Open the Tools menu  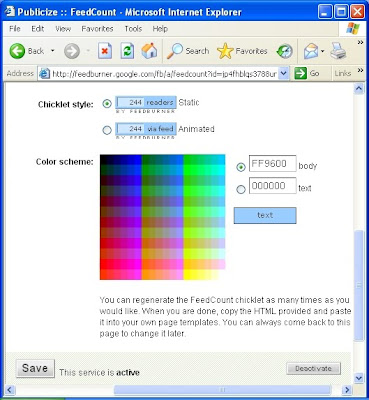point(133,29)
